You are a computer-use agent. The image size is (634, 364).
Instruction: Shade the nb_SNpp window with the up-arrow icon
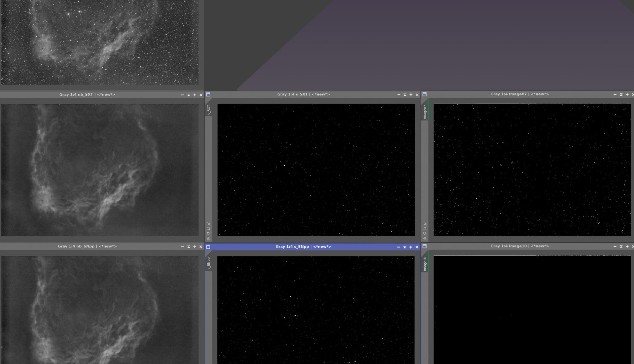tap(189, 247)
